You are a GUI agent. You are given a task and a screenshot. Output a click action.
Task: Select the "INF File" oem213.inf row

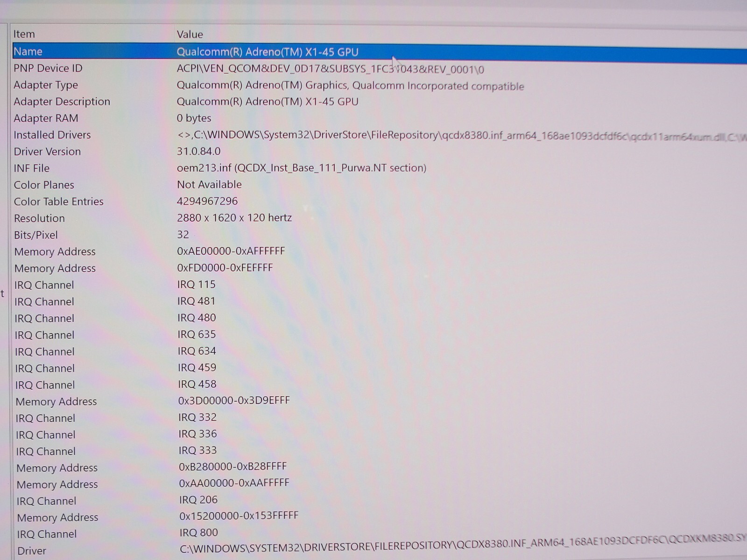pos(379,168)
